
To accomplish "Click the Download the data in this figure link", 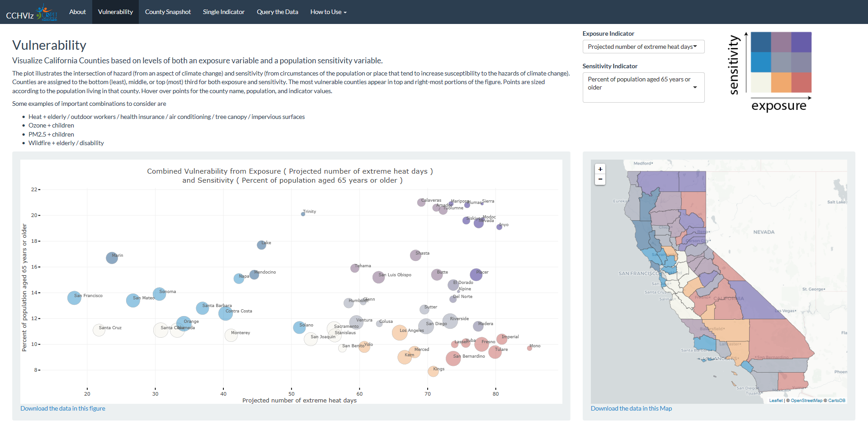I will point(62,408).
